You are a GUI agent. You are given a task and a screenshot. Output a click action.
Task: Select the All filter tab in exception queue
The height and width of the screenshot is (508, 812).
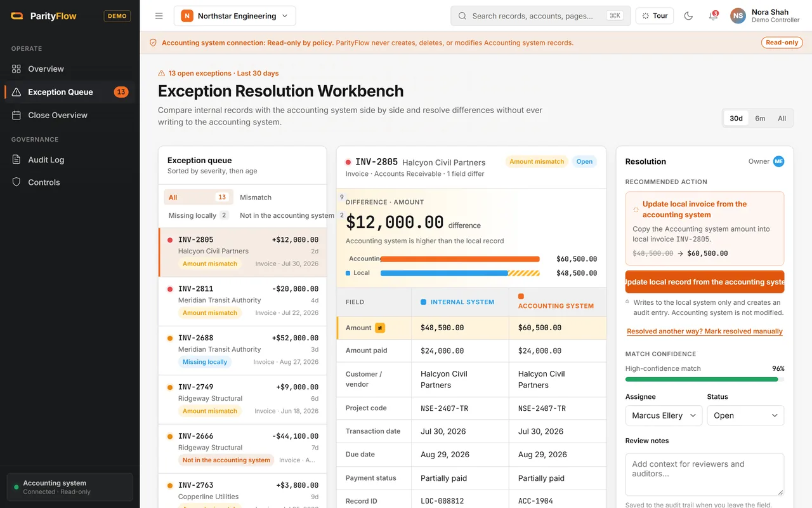pos(198,197)
